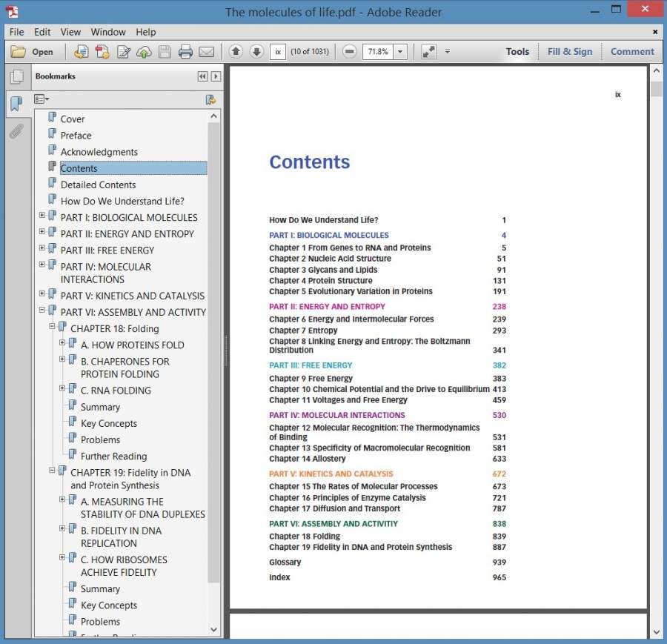
Task: Open the Help menu
Action: pos(145,32)
